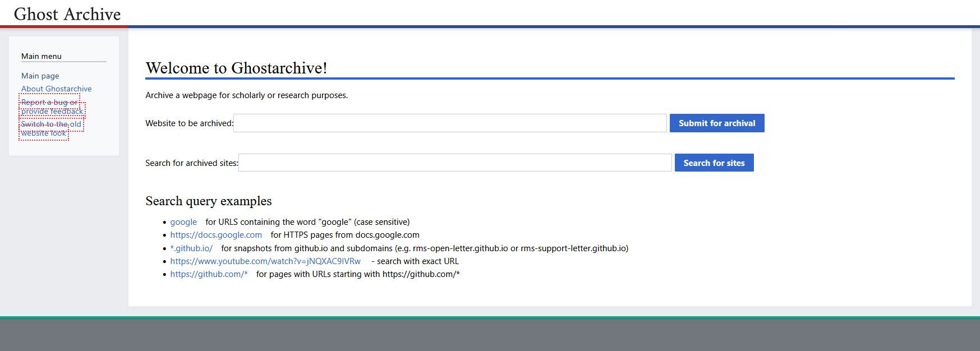Open Report a bug or provide feedback
This screenshot has width=980, height=351.
pos(52,107)
